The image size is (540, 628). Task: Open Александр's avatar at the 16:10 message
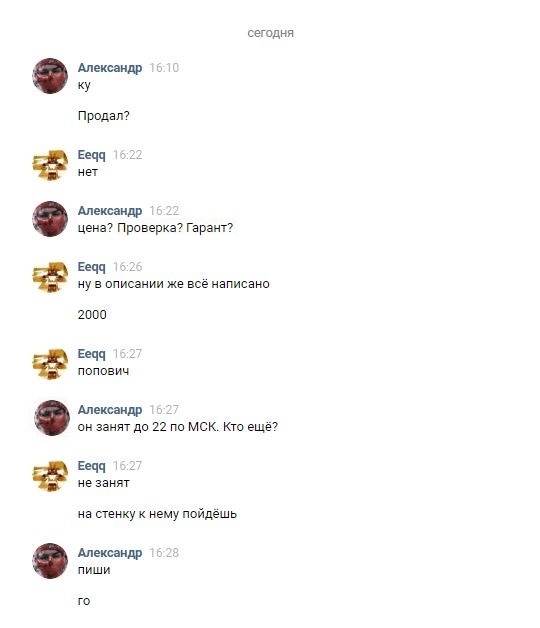point(50,76)
